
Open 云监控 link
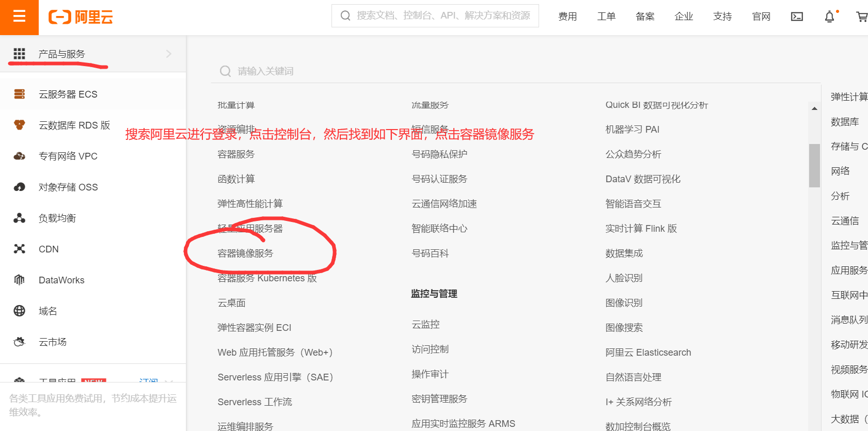(425, 325)
